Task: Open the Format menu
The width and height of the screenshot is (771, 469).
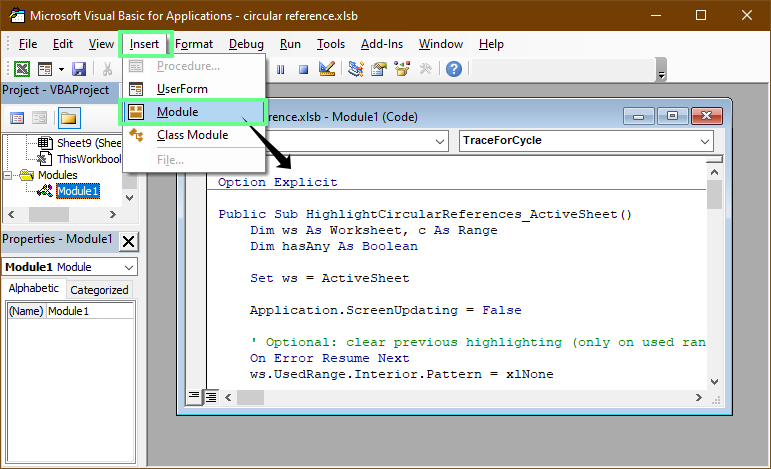Action: (194, 44)
